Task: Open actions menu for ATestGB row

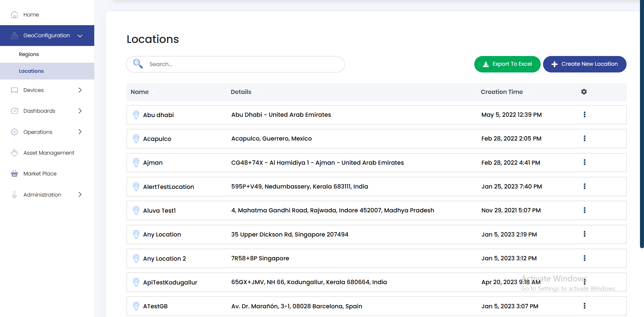Action: [x=584, y=306]
